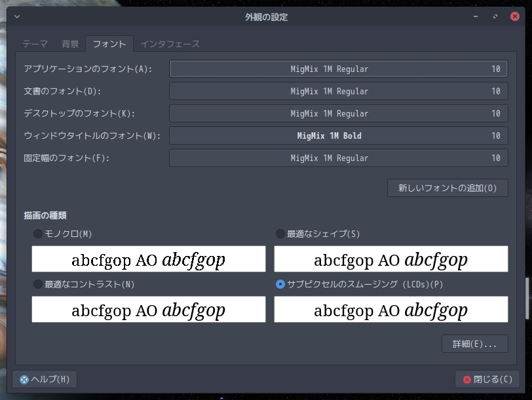532x400 pixels.
Task: Open the 文書のフォント font chooser
Action: tap(338, 91)
